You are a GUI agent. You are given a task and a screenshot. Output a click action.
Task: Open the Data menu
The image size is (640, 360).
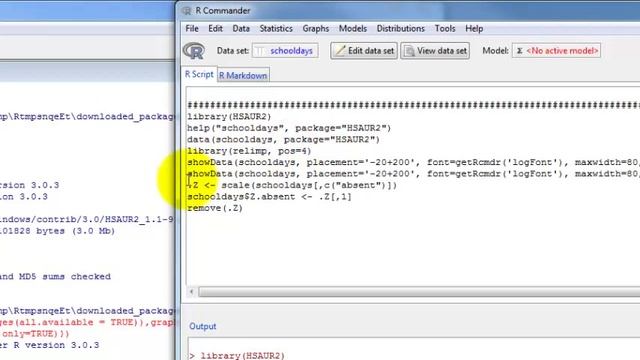tap(241, 29)
